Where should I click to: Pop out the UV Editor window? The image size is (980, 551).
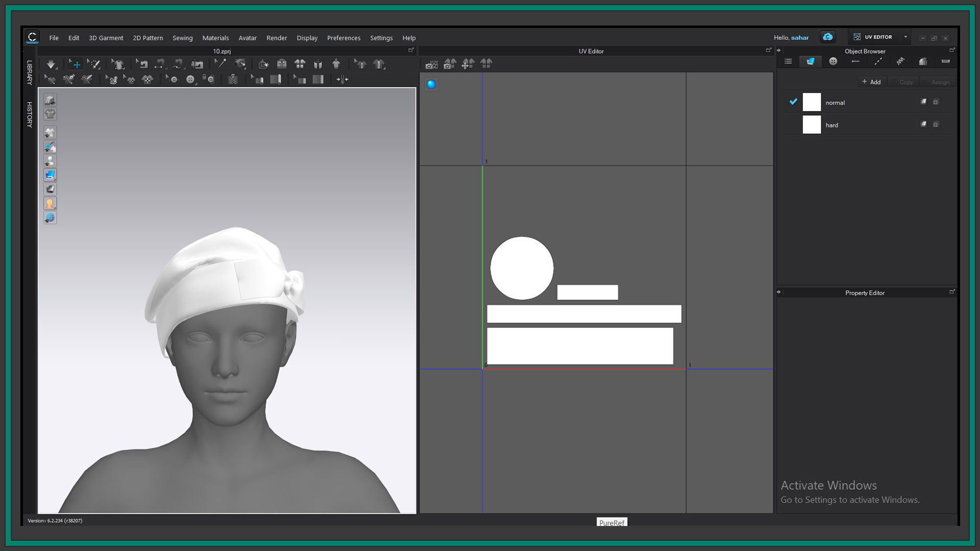coord(769,51)
